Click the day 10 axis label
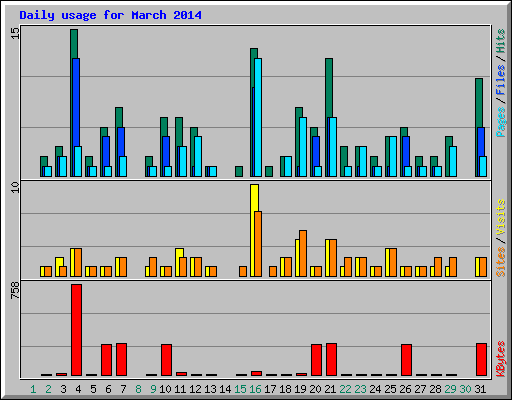The image size is (512, 400). pyautogui.click(x=165, y=389)
